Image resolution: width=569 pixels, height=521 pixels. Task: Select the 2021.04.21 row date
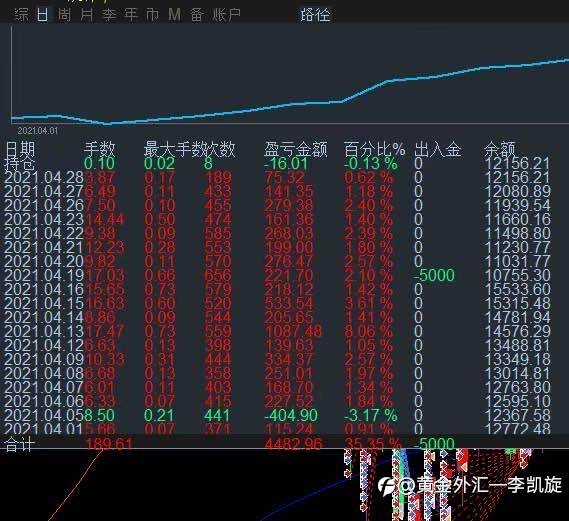44,247
